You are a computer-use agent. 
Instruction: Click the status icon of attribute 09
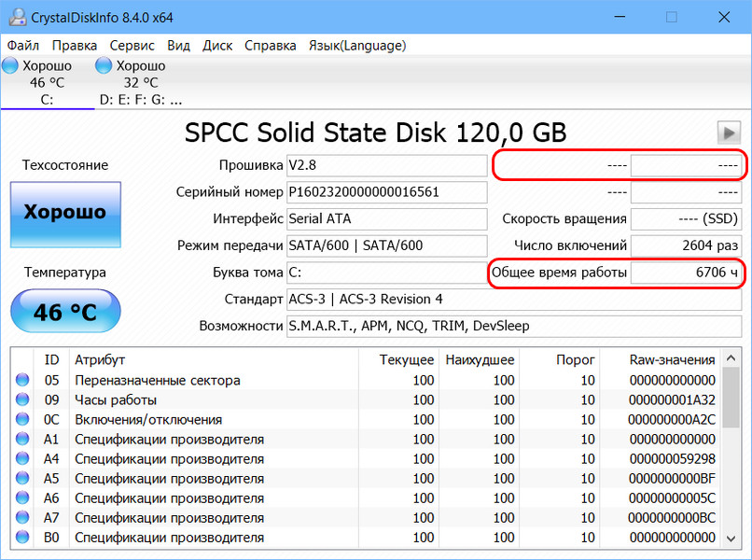(x=22, y=399)
